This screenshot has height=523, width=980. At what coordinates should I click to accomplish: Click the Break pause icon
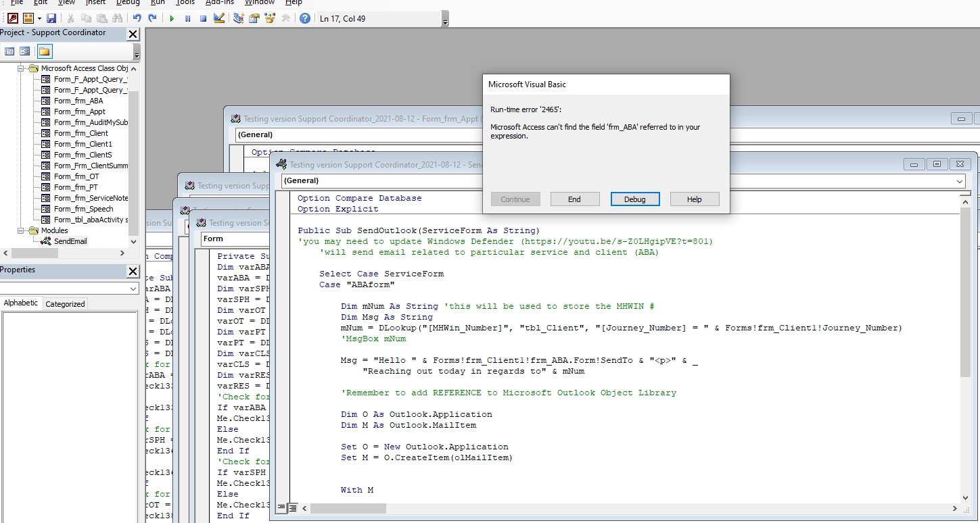pos(187,18)
